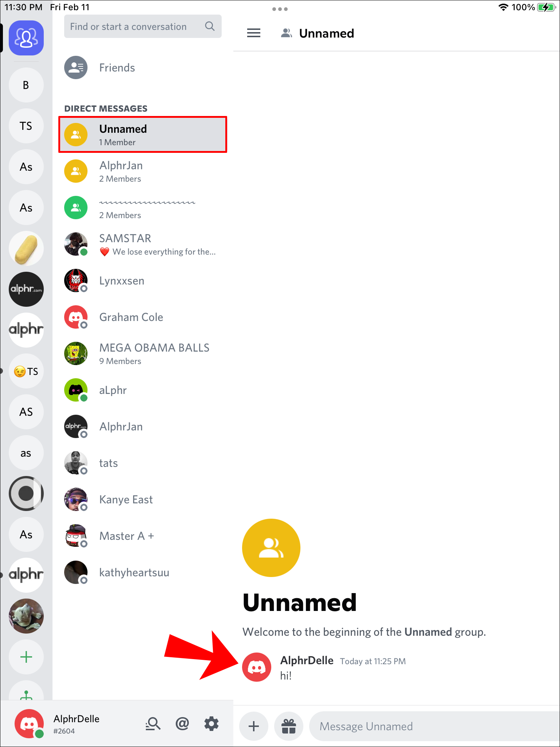Open the hamburger menu beside Unnamed
The height and width of the screenshot is (747, 560).
pyautogui.click(x=254, y=33)
